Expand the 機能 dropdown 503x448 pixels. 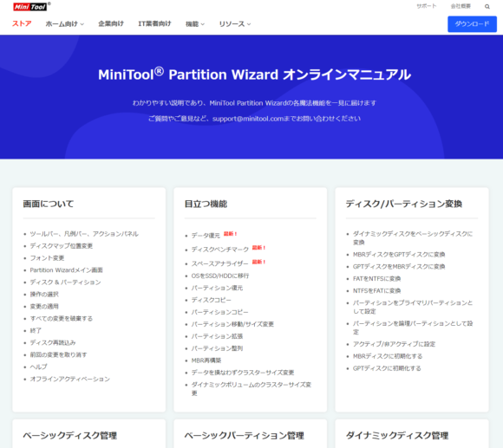(x=195, y=24)
